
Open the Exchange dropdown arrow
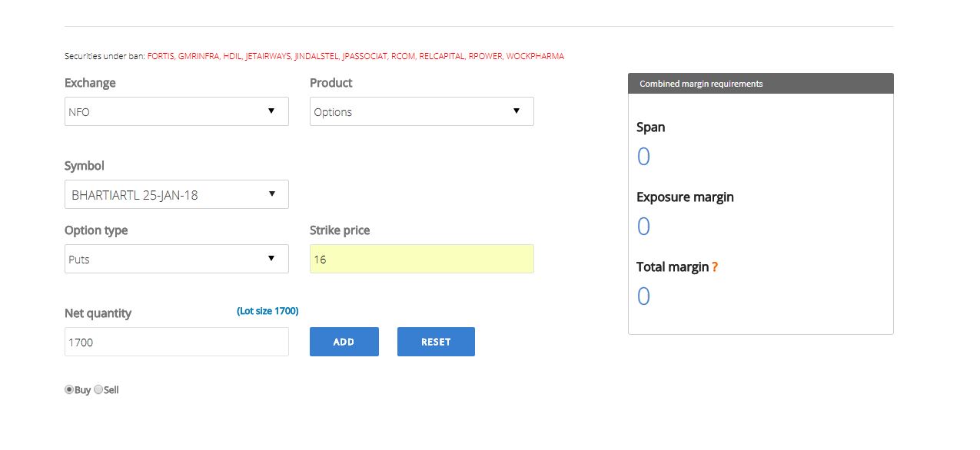pyautogui.click(x=271, y=111)
